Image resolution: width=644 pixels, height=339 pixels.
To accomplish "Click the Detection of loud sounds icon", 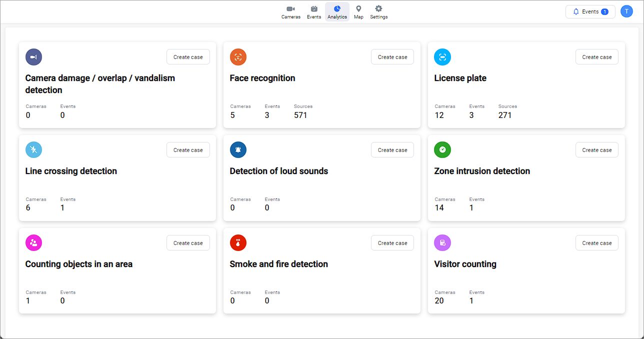I will point(238,150).
